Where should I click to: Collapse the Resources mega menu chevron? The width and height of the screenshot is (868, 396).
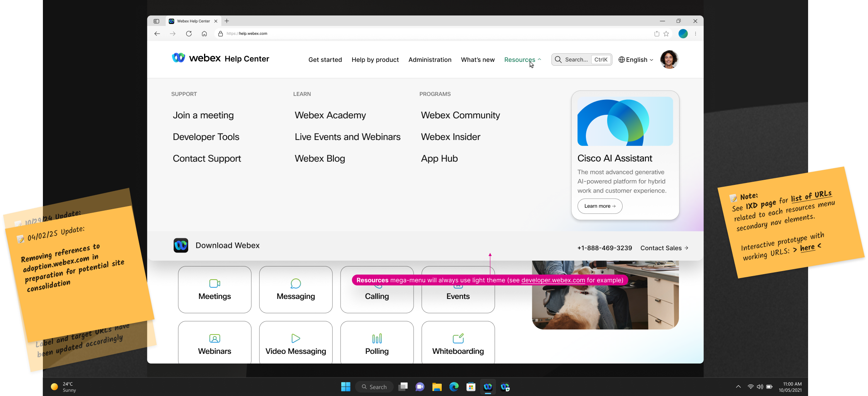click(x=540, y=59)
